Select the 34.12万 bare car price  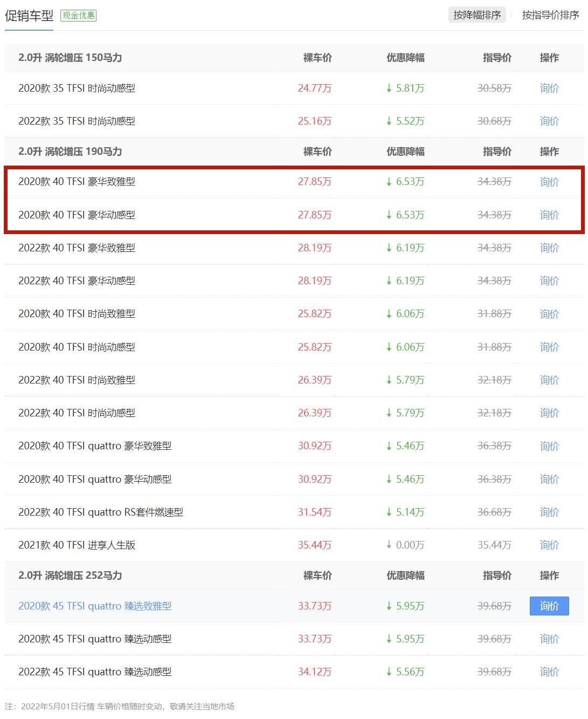point(315,672)
